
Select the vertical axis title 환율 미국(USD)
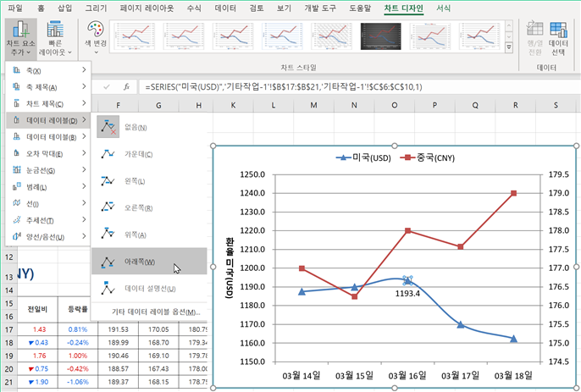click(x=230, y=268)
